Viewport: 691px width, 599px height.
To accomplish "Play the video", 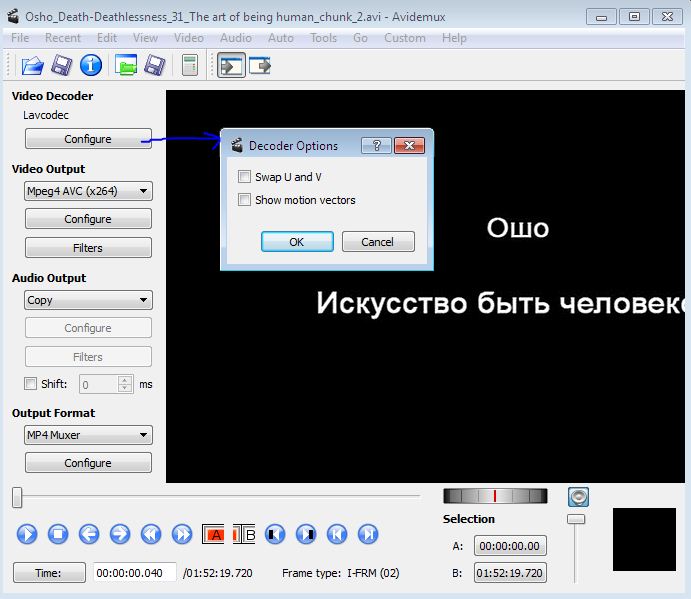I will point(27,534).
